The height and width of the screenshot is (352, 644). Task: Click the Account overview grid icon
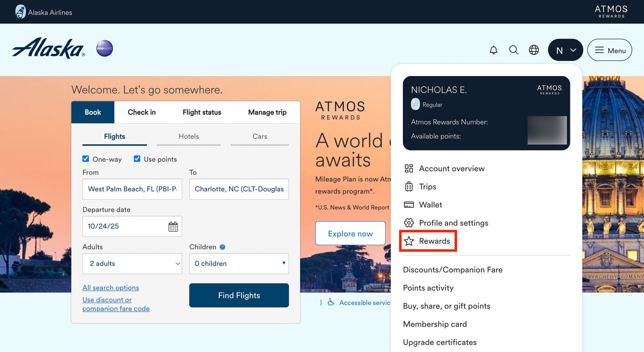[409, 169]
